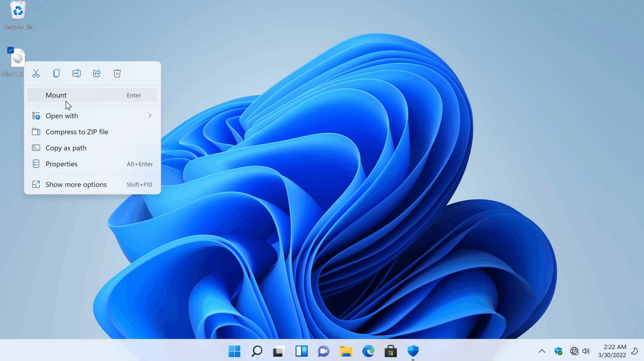Image resolution: width=644 pixels, height=361 pixels.
Task: Click the Copy icon in context menu toolbar
Action: 56,73
